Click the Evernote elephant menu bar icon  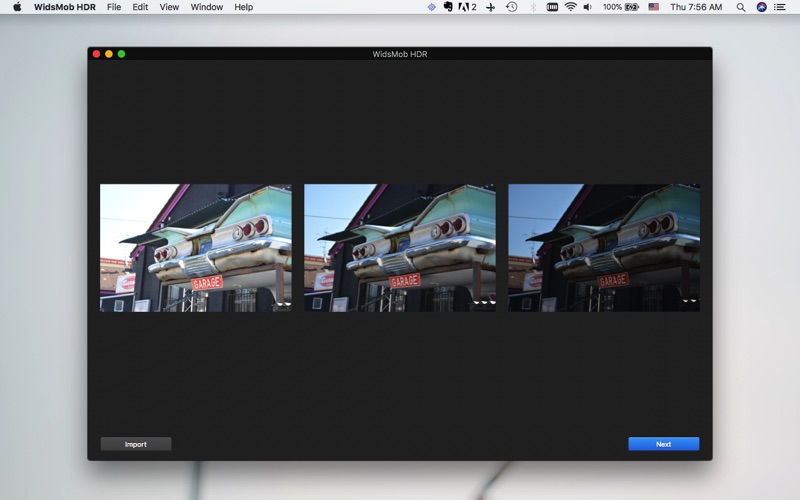[449, 7]
